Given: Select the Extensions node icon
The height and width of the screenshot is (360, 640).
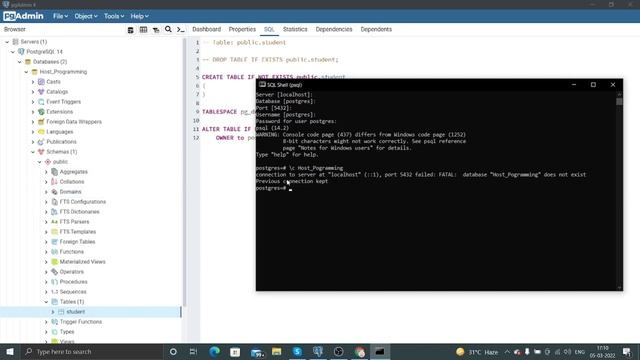Looking at the screenshot, I should [41, 112].
